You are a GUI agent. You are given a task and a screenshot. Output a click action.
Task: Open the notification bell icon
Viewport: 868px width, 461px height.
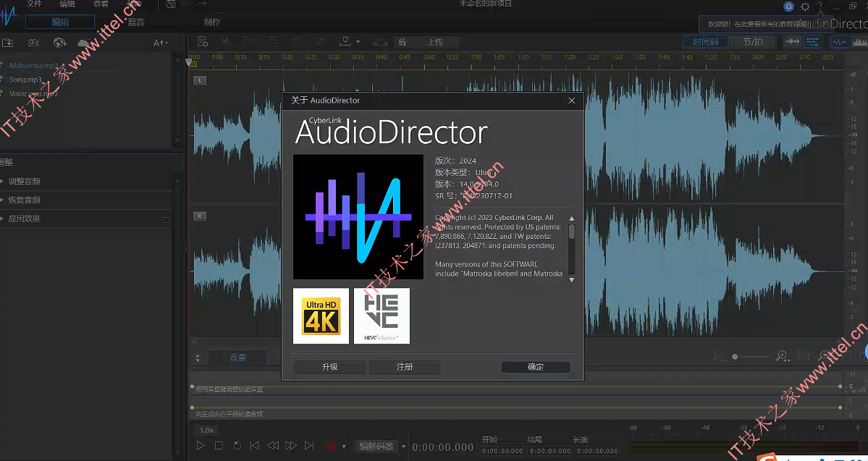789,6
